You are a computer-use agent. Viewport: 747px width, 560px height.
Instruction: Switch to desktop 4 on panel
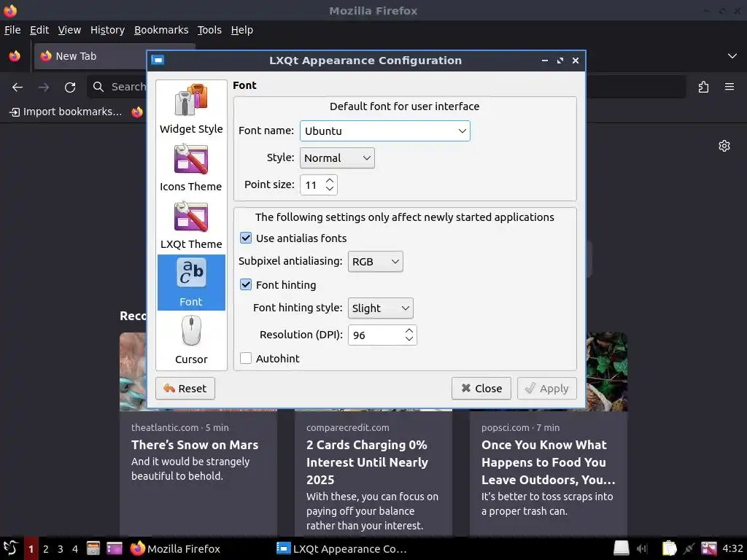tap(75, 549)
